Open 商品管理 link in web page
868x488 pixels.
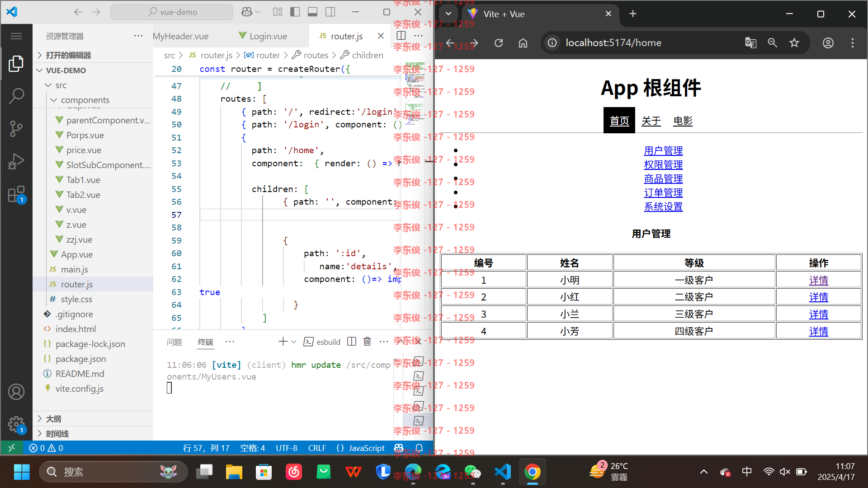(663, 179)
